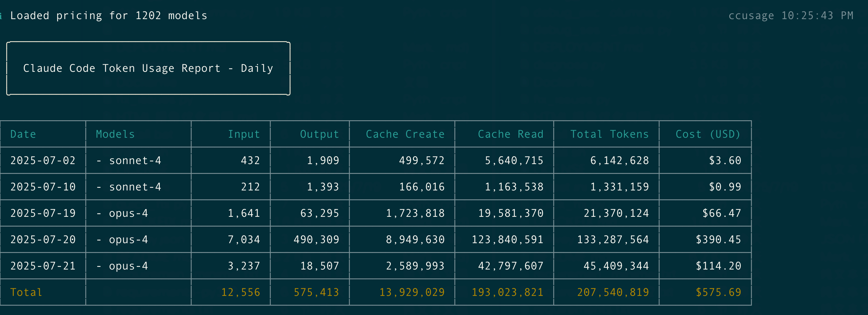Click total tokens value 1,331,159
The height and width of the screenshot is (315, 868).
(619, 186)
